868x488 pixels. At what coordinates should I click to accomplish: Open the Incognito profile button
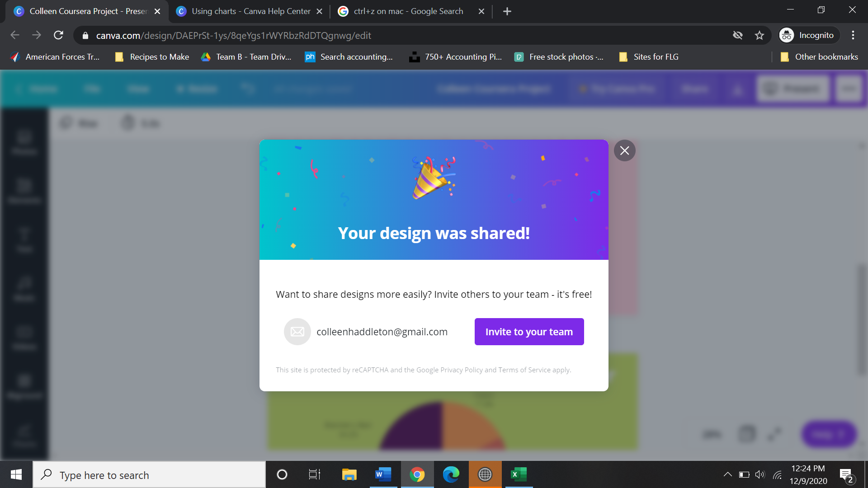808,35
